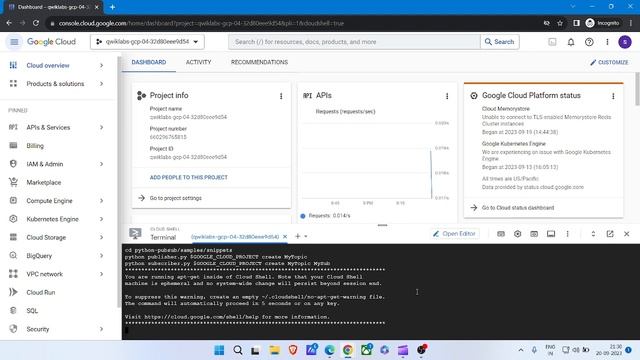Click the IAM & Admin shield icon

[13, 164]
